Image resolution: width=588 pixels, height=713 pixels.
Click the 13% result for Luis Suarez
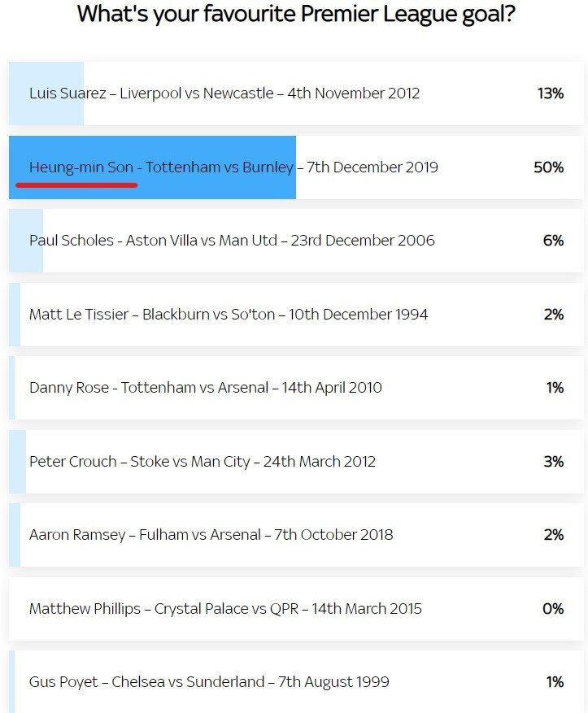(551, 93)
